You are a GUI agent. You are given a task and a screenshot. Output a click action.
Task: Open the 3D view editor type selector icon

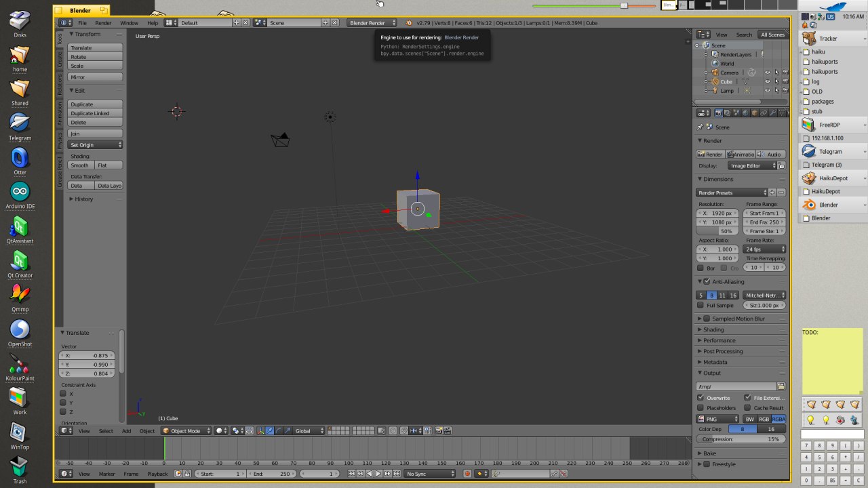[66, 431]
